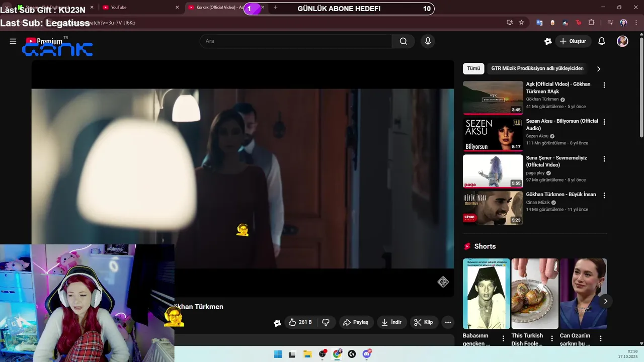Open a new browser tab
The width and height of the screenshot is (644, 362).
pos(275,8)
